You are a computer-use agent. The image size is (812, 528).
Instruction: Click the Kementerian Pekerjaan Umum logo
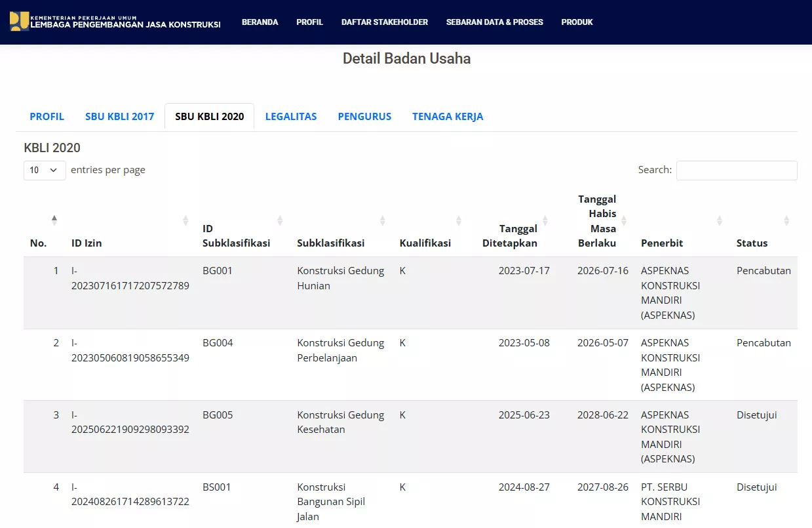coord(19,21)
